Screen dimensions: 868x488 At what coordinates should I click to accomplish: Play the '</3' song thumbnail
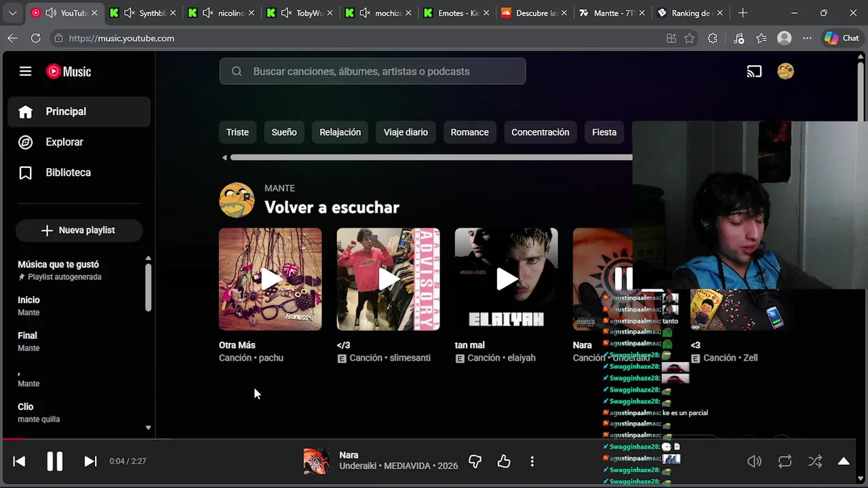point(389,279)
